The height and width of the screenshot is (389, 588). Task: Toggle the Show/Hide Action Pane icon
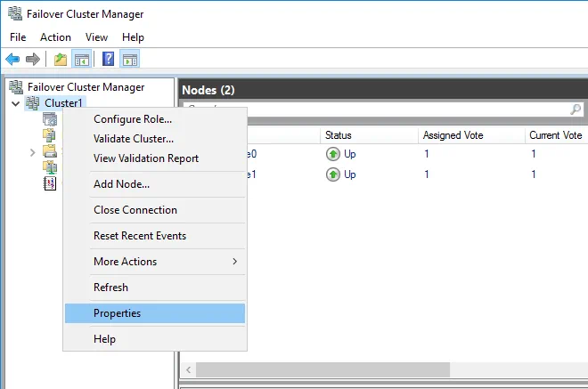click(x=129, y=60)
